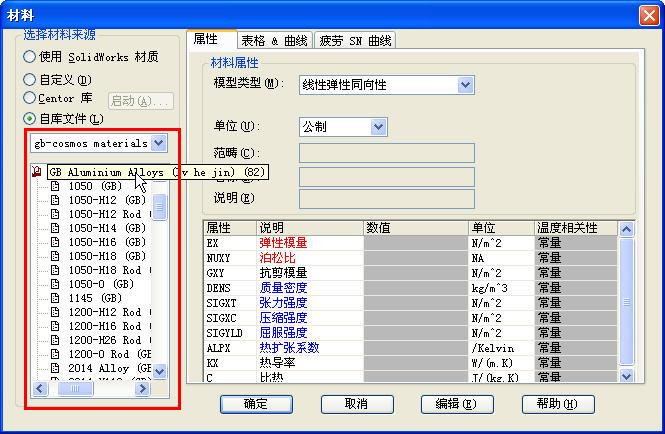
Task: Click the document icon beside 1200-H26 Rod
Action: click(x=55, y=340)
